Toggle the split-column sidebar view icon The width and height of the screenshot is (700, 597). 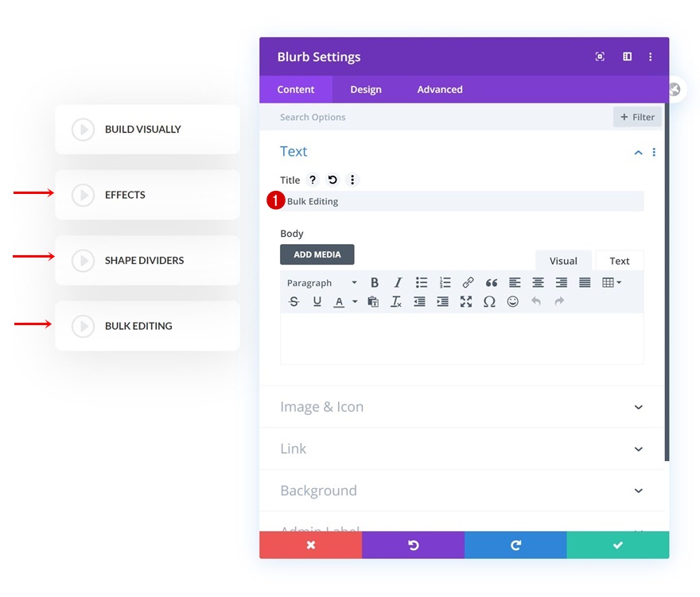point(628,56)
